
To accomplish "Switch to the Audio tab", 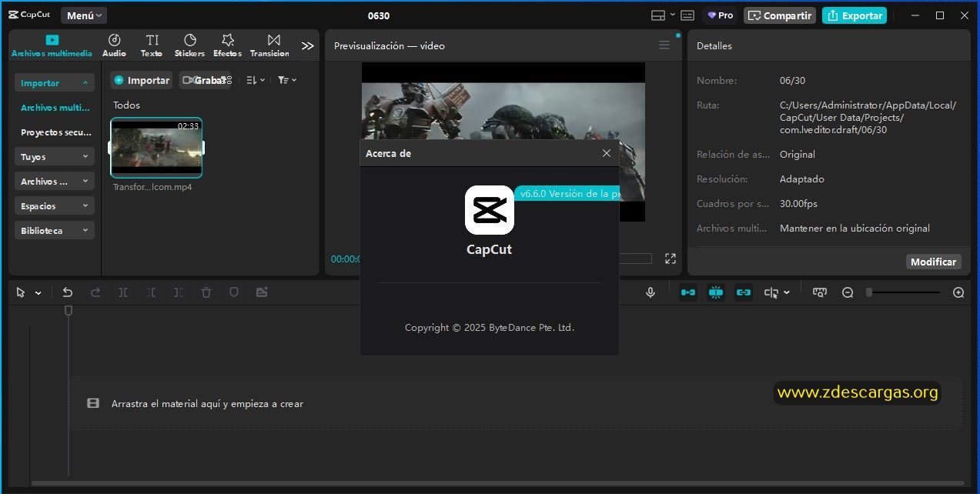I will [114, 46].
